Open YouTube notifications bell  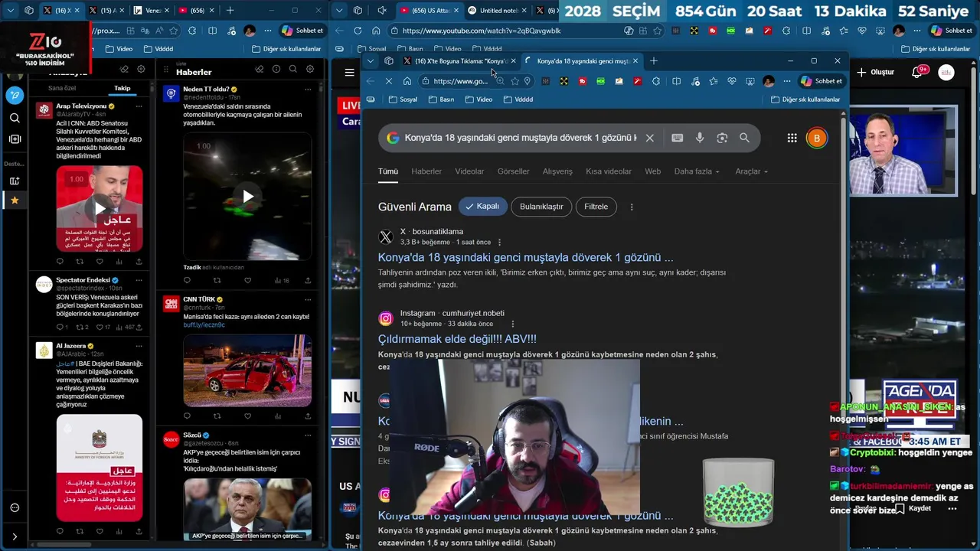[916, 72]
